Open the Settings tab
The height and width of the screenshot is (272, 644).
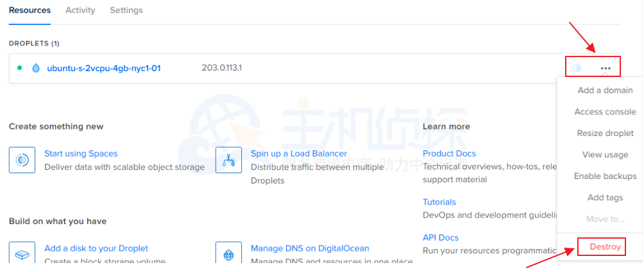tap(126, 10)
